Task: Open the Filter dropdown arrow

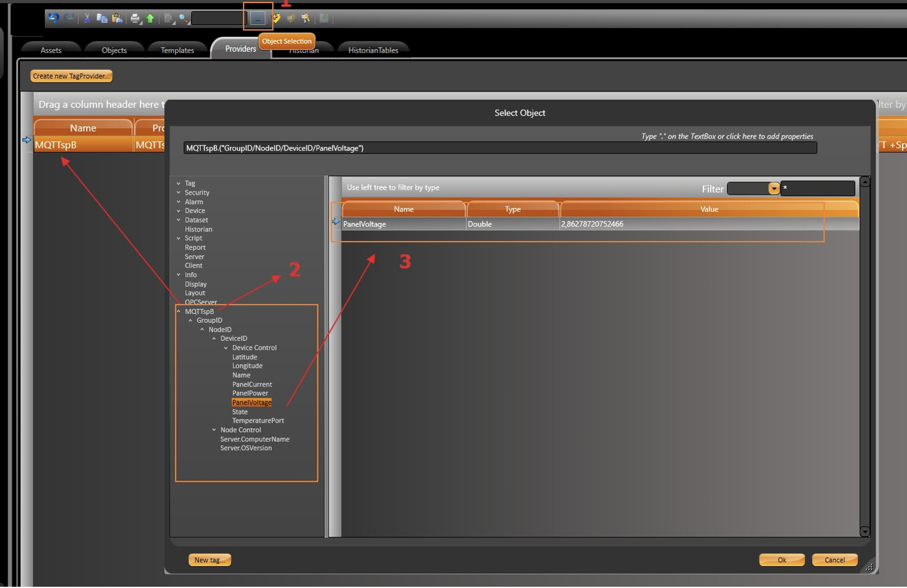Action: pos(773,189)
